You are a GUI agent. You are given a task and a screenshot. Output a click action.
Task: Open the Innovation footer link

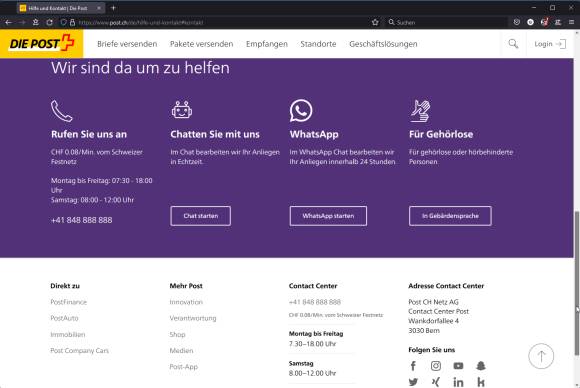pyautogui.click(x=186, y=302)
